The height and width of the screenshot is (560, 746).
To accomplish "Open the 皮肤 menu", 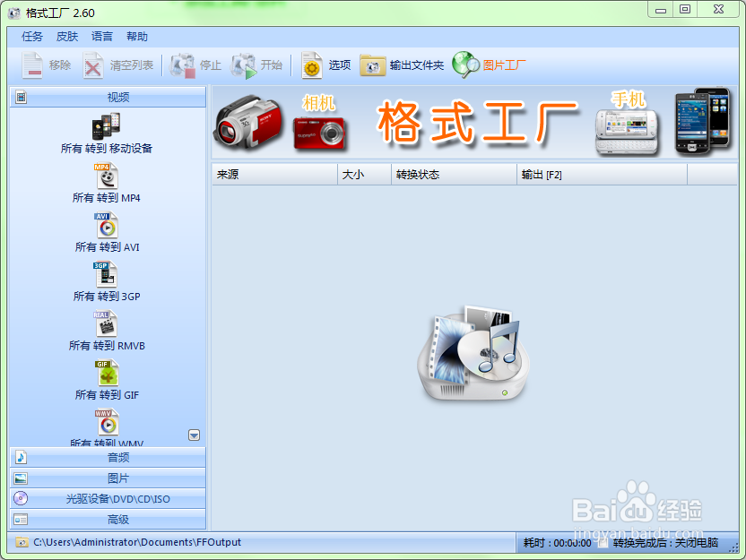I will [66, 37].
